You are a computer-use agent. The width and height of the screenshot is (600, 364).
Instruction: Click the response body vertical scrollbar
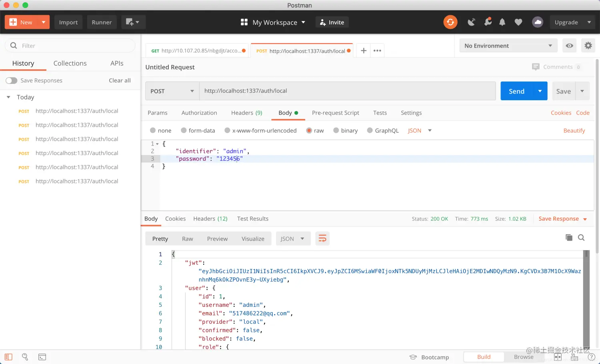586,300
